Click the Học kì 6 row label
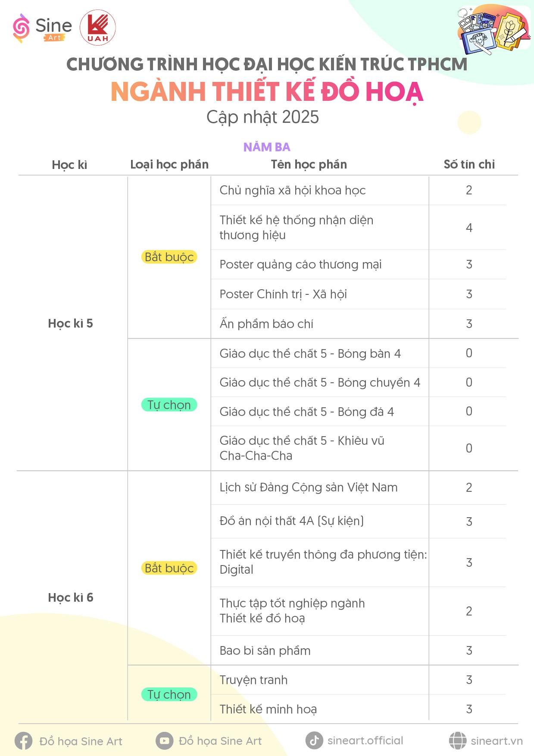Viewport: 534px width, 756px height. [x=71, y=597]
